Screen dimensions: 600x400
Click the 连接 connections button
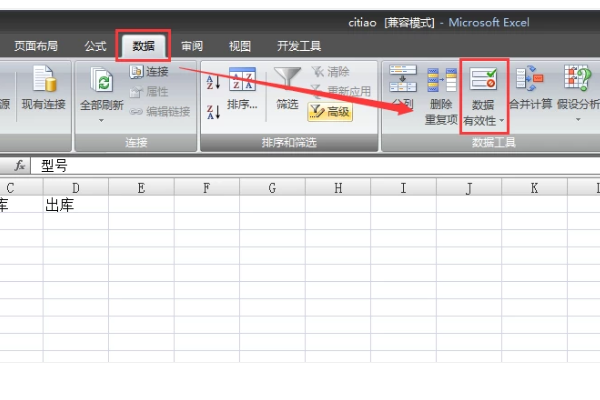149,72
